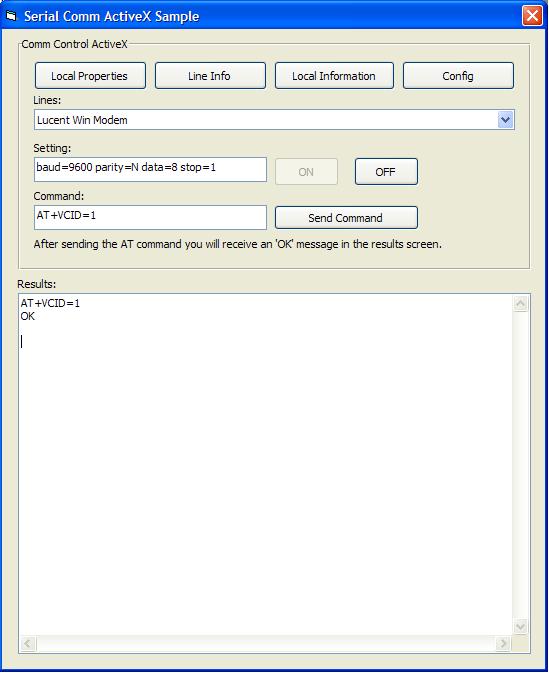This screenshot has width=549, height=674.
Task: Click the horizontal scroll right arrow
Action: pos(503,643)
